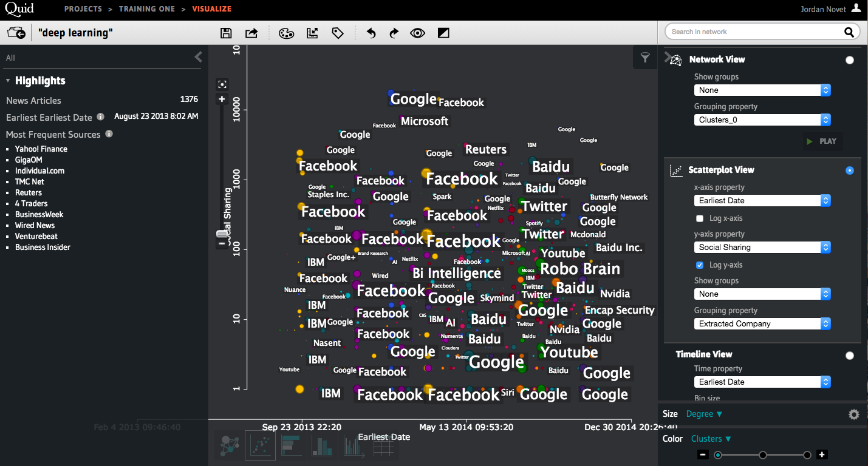Image resolution: width=868 pixels, height=466 pixels.
Task: Click the zoom slider handle
Action: (222, 234)
